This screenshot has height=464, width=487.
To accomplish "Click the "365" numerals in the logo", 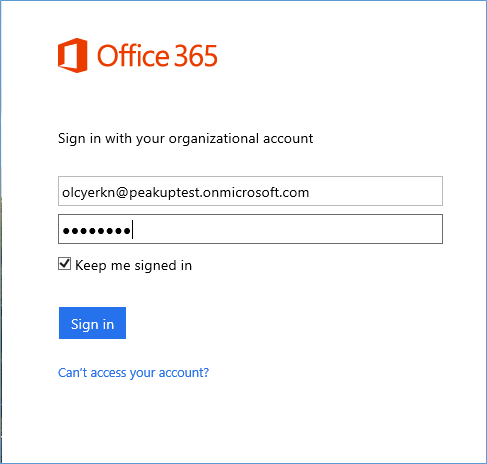I will click(196, 56).
